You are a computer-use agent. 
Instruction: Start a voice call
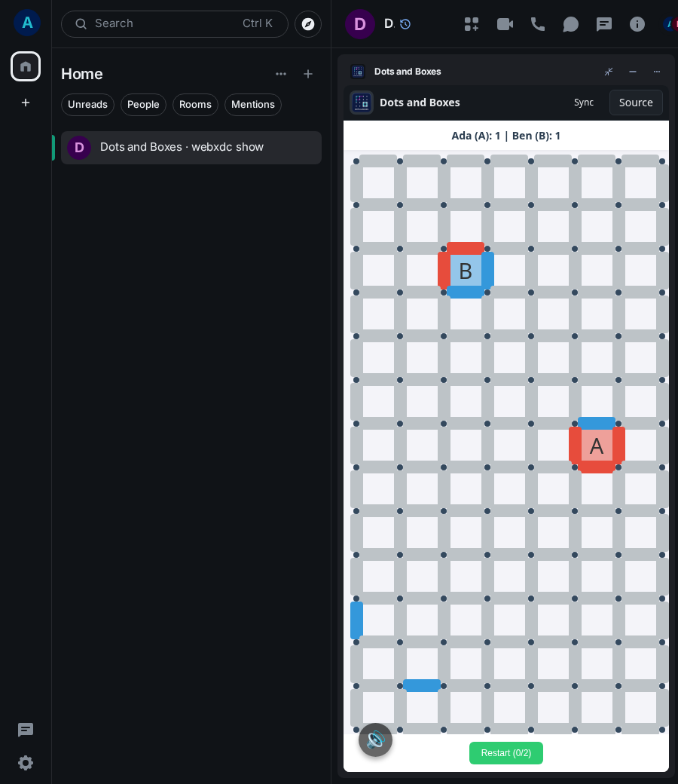(x=538, y=24)
